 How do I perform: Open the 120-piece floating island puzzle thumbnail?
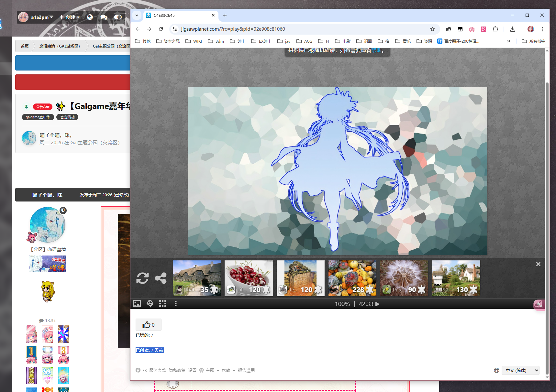(x=301, y=278)
